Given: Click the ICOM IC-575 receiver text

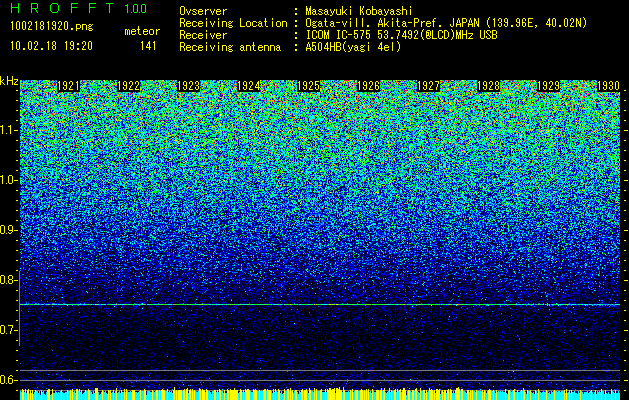Looking at the screenshot, I should tap(401, 35).
